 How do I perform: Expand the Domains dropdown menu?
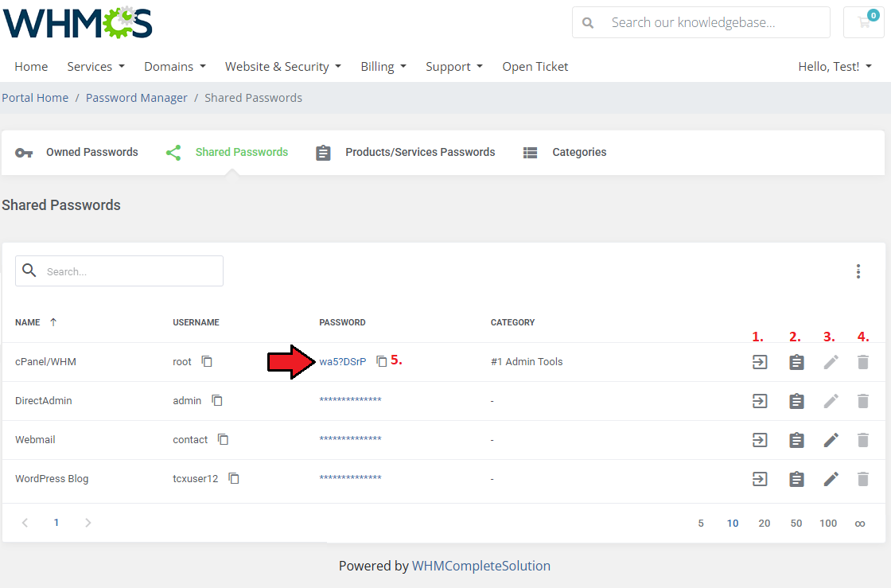click(175, 67)
